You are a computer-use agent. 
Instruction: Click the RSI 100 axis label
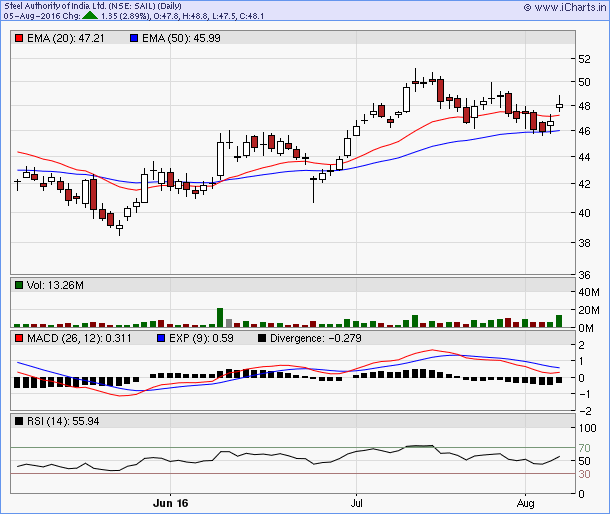tap(587, 428)
